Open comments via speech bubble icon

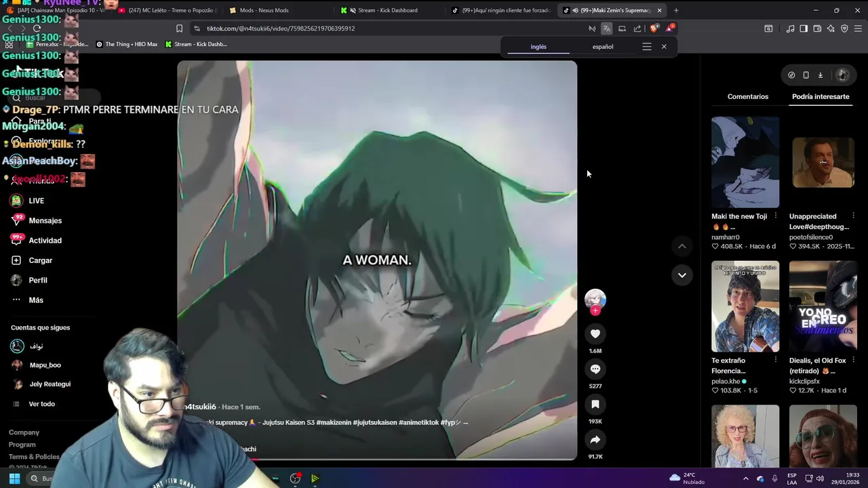[x=595, y=369]
